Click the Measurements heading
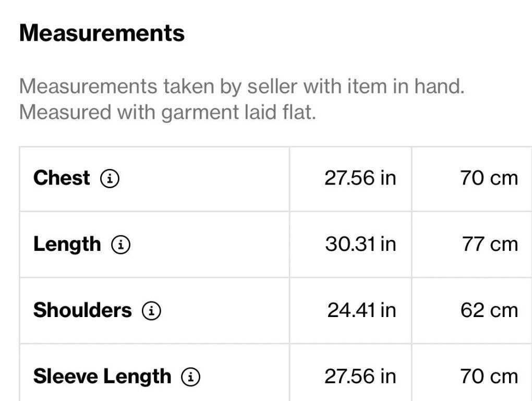Screen dimensions: 532x401 (x=102, y=33)
